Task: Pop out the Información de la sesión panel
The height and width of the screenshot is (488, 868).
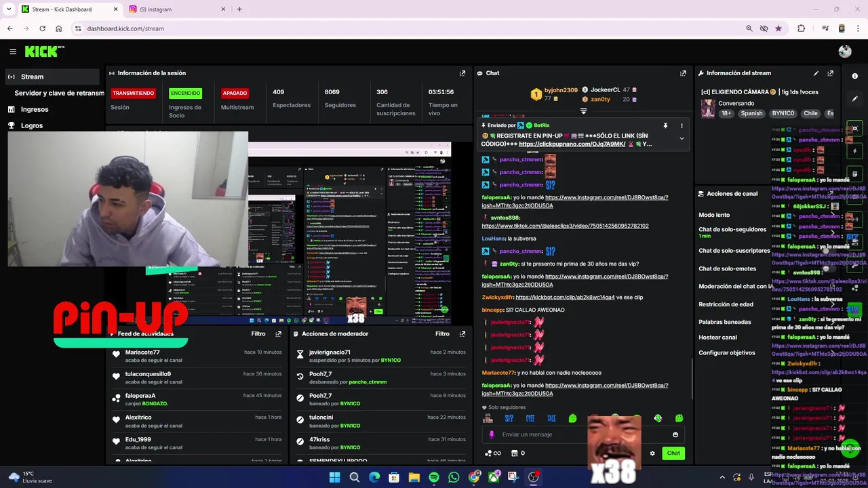Action: 462,73
